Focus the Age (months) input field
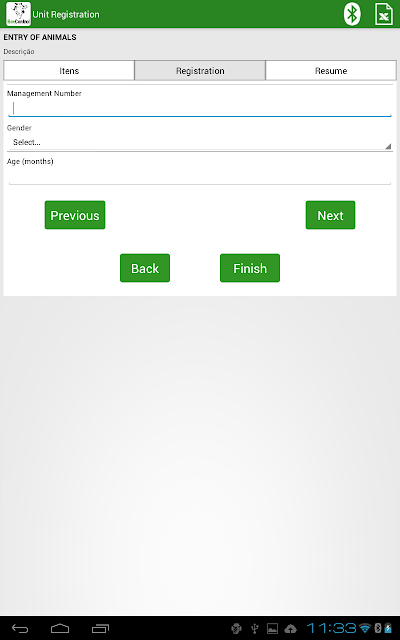 tap(200, 176)
